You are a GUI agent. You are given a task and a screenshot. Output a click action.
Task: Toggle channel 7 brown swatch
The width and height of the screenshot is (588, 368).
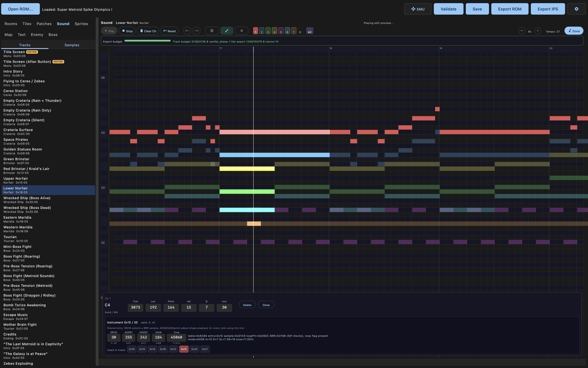[294, 31]
